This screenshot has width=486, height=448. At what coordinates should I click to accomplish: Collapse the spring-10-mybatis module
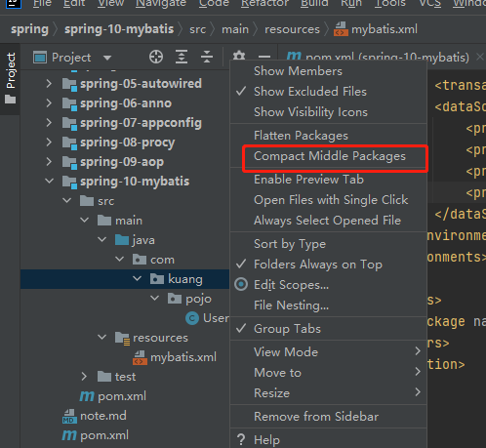tap(49, 181)
